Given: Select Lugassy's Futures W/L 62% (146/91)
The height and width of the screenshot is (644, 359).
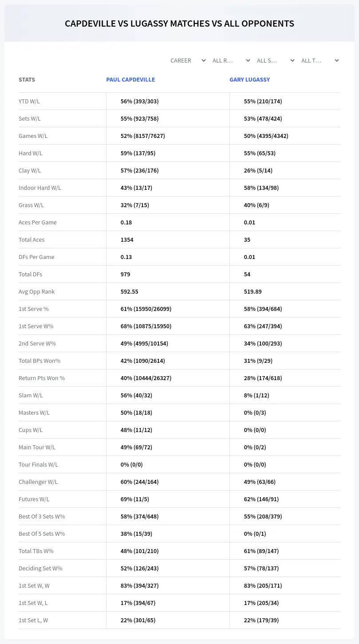Looking at the screenshot, I should point(261,499).
